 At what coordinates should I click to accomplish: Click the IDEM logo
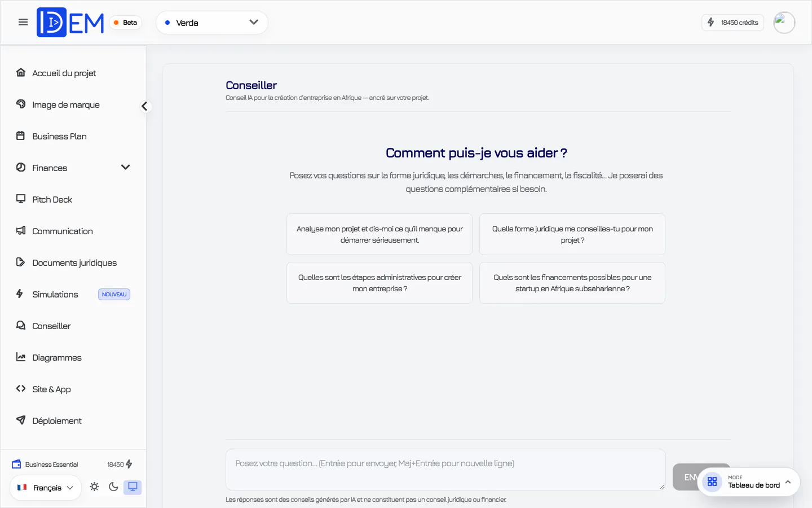point(70,23)
